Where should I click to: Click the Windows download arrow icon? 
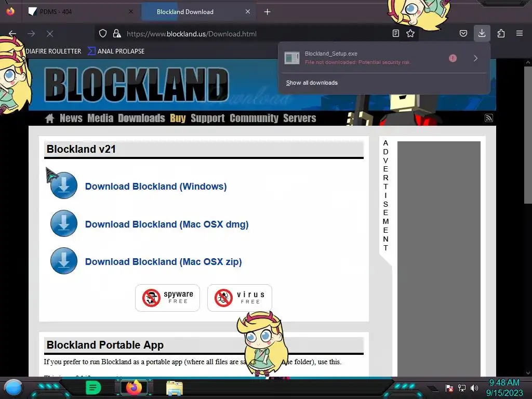tap(64, 185)
